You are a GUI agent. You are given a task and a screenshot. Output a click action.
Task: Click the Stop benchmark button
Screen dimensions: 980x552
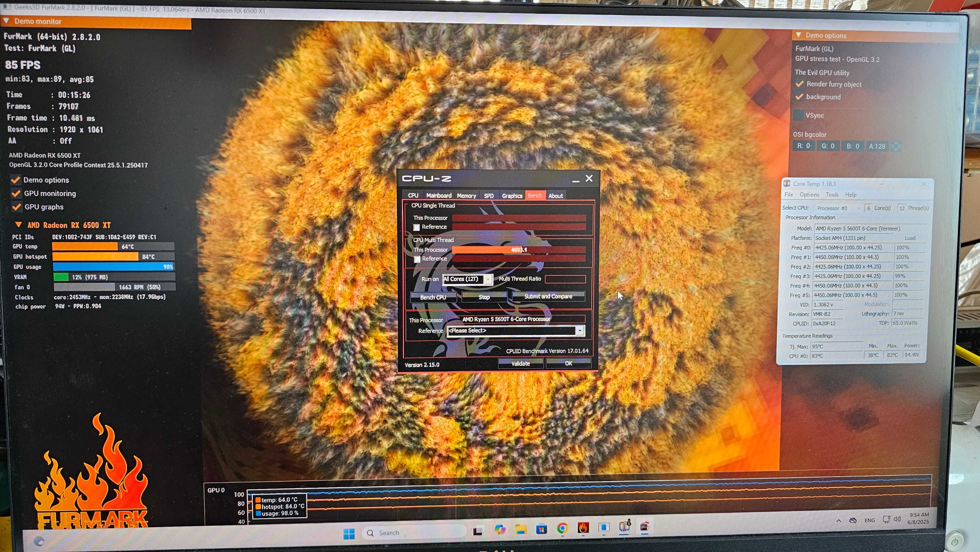click(484, 297)
